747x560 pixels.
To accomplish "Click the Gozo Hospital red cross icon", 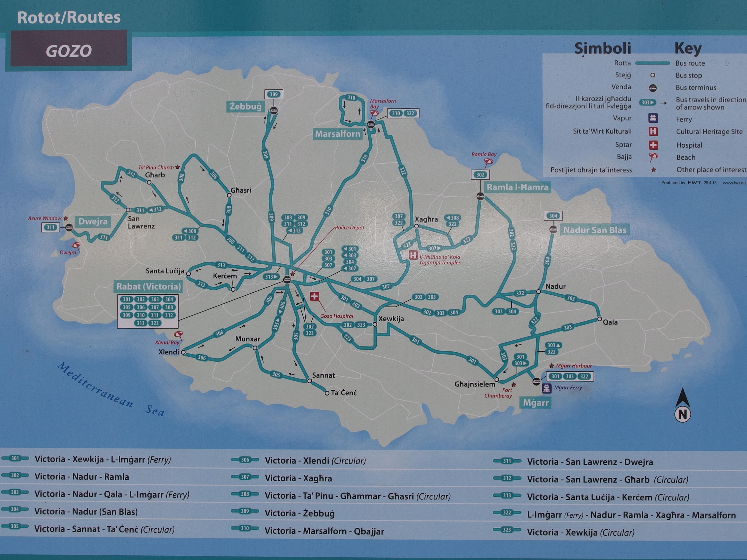I will coord(314,297).
